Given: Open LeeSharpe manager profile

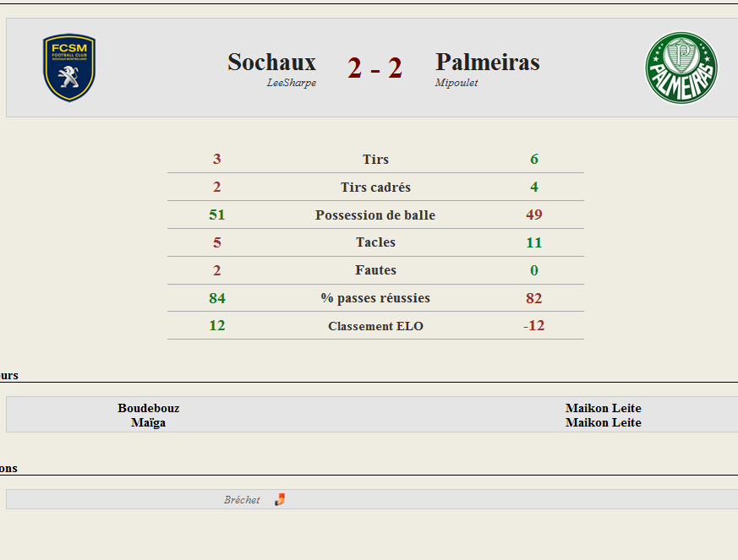Looking at the screenshot, I should pyautogui.click(x=292, y=83).
